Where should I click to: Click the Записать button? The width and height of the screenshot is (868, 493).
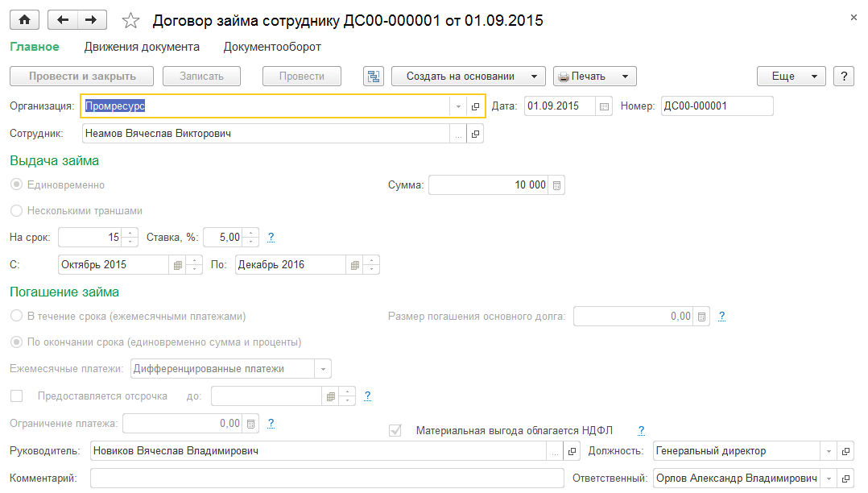203,77
